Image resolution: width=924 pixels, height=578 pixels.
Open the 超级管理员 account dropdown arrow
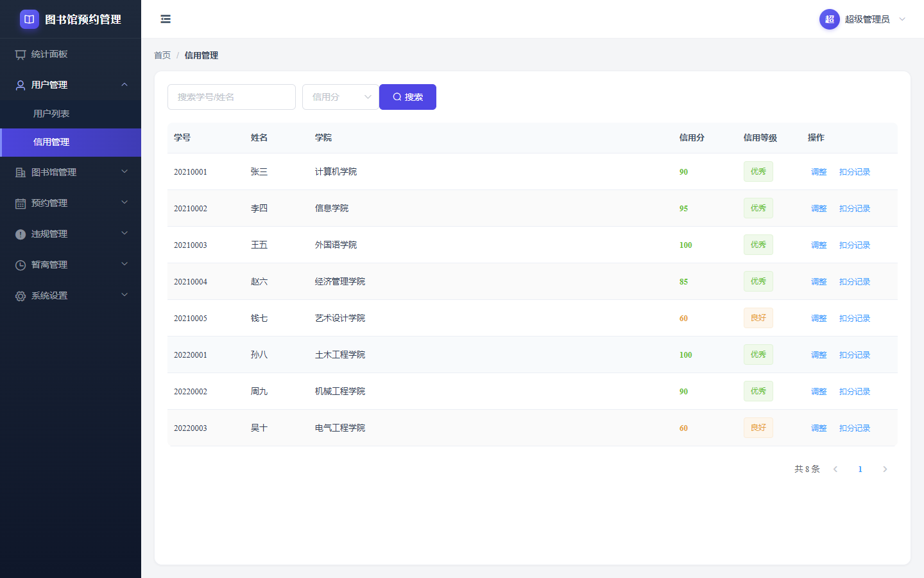pos(902,19)
